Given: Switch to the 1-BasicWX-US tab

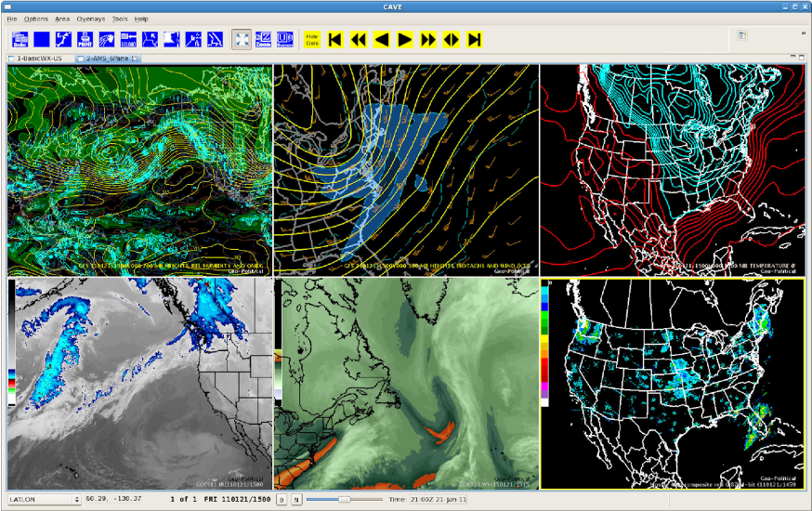Looking at the screenshot, I should click(39, 59).
